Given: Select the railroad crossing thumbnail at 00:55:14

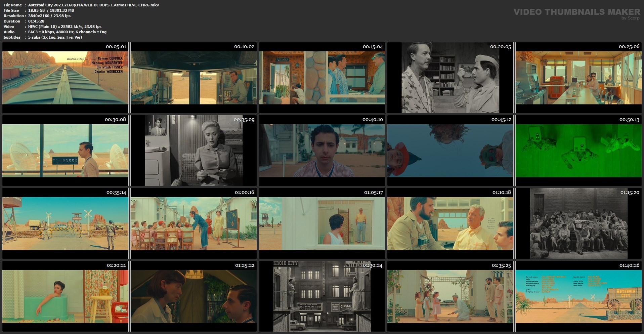Looking at the screenshot, I should click(65, 223).
